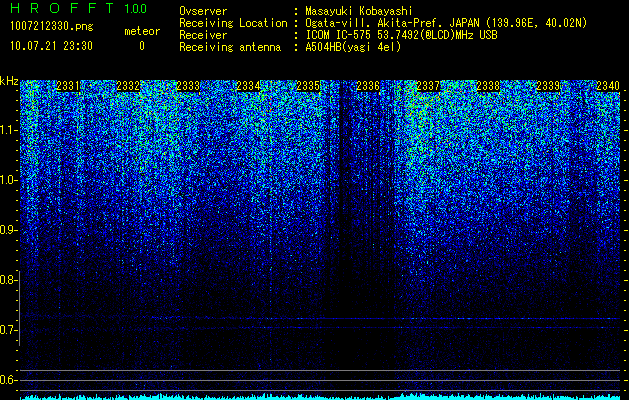The width and height of the screenshot is (629, 400).
Task: Click the meteor count value 0
Action: tap(142, 46)
